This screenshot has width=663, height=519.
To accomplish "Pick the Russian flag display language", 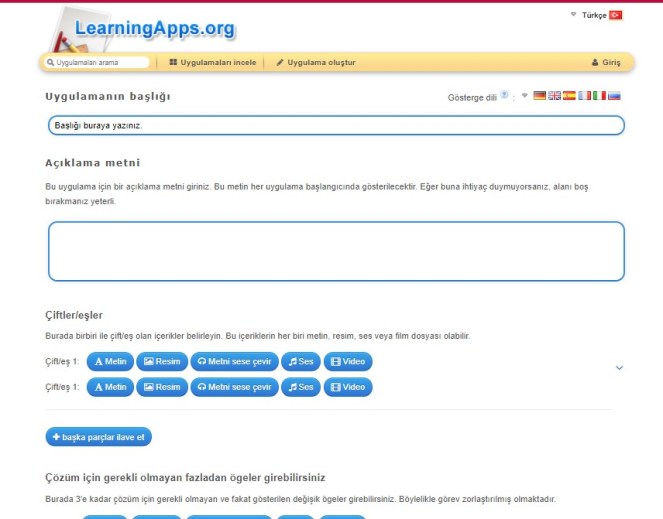I will click(614, 96).
